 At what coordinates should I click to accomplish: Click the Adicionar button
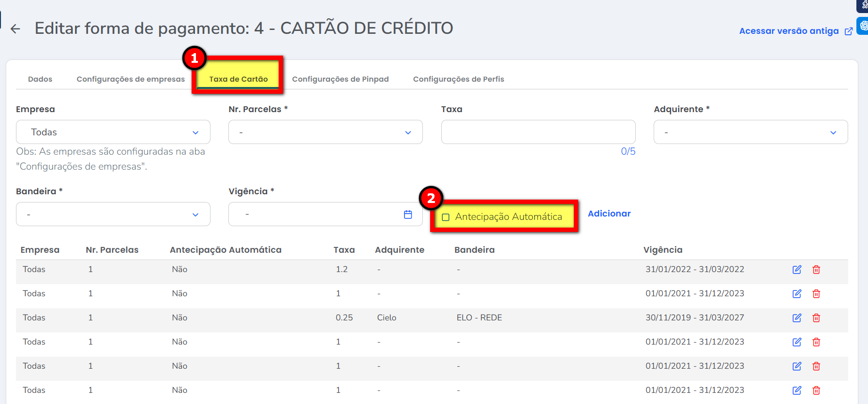pyautogui.click(x=609, y=214)
